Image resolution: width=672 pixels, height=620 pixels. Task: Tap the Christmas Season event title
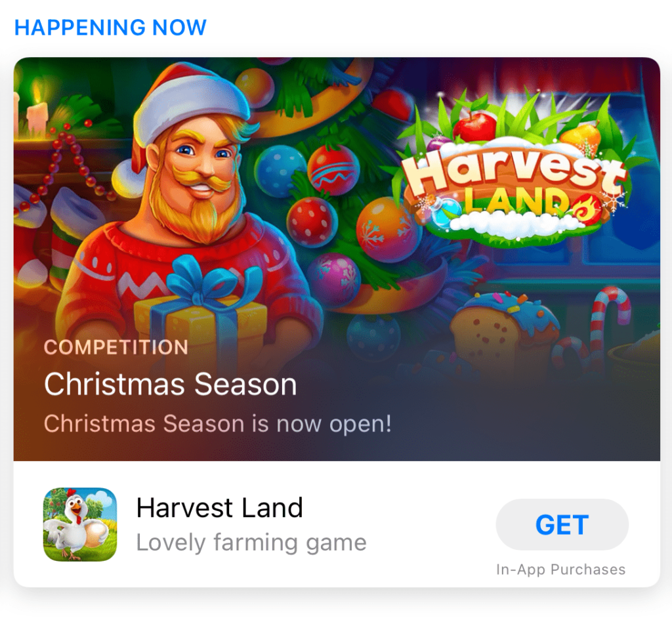170,384
